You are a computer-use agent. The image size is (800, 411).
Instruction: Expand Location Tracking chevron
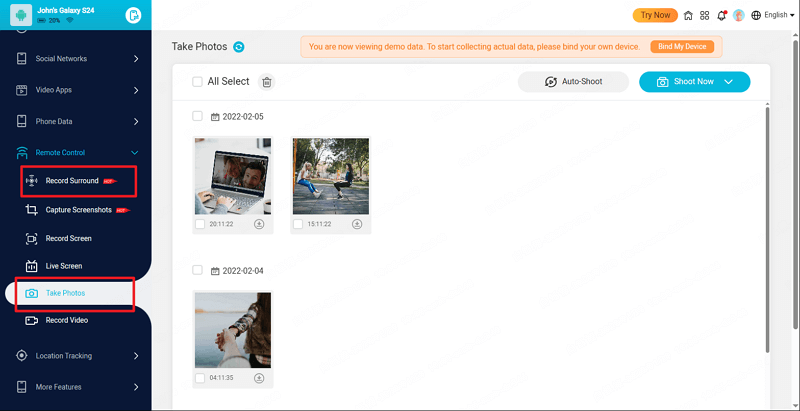(x=136, y=355)
